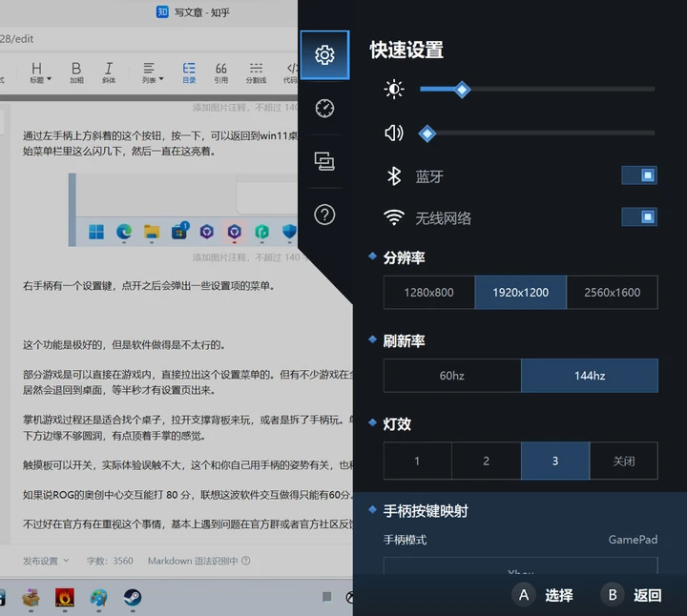Image resolution: width=687 pixels, height=616 pixels.
Task: Click the 快速设置 panel title
Action: tap(406, 50)
